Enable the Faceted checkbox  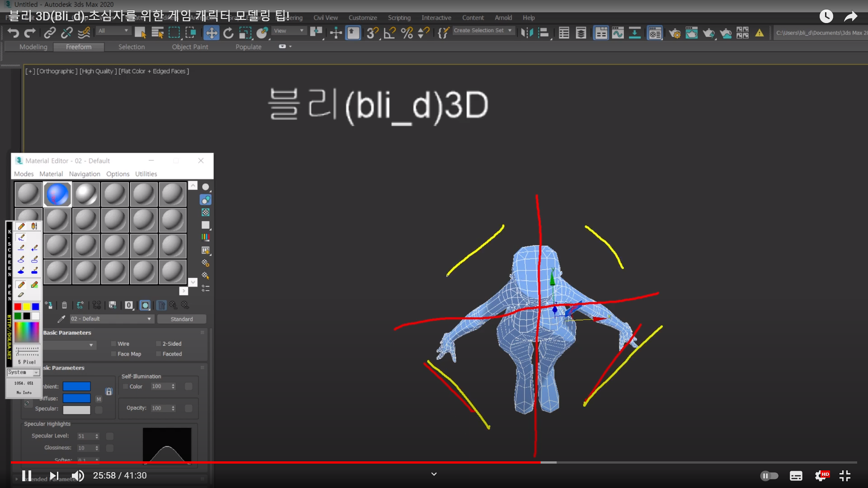coord(159,354)
